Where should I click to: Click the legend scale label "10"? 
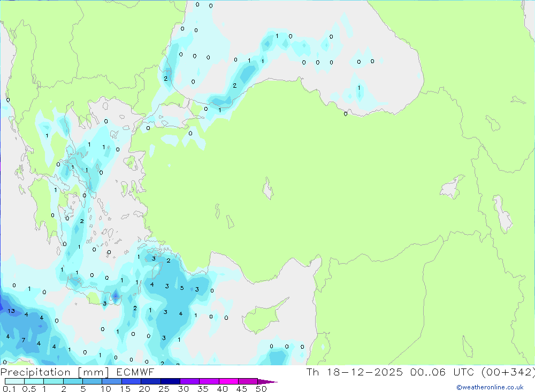pos(106,389)
